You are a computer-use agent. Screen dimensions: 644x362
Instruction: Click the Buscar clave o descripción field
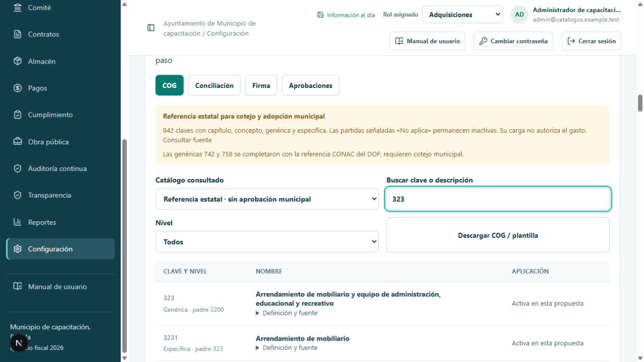pos(498,199)
